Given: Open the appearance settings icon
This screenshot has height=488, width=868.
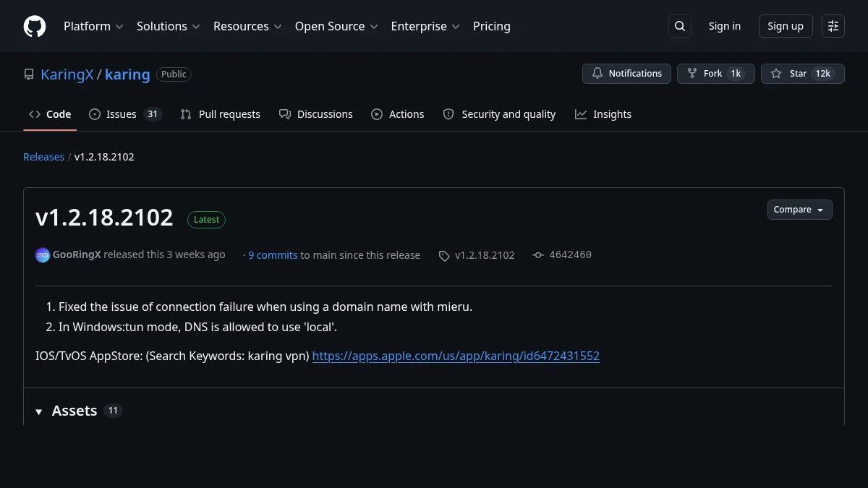Looking at the screenshot, I should point(833,26).
